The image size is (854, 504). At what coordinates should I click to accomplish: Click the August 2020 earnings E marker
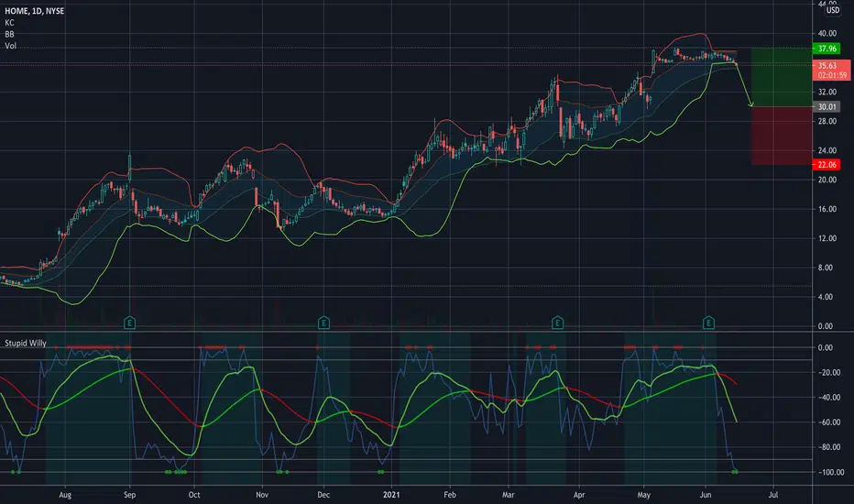[x=129, y=323]
